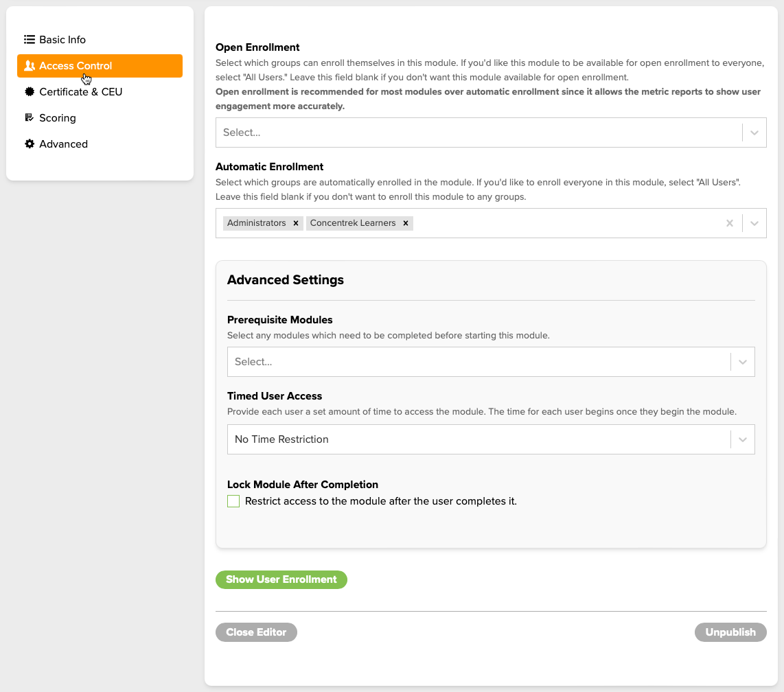Switch to the Basic Info section
This screenshot has width=784, height=692.
[x=62, y=39]
